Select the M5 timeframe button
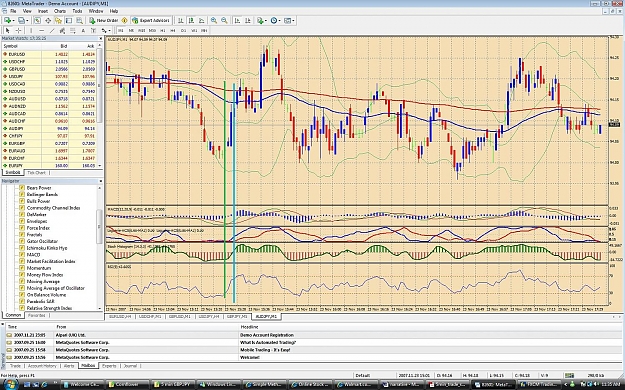The image size is (625, 390). coord(131,30)
